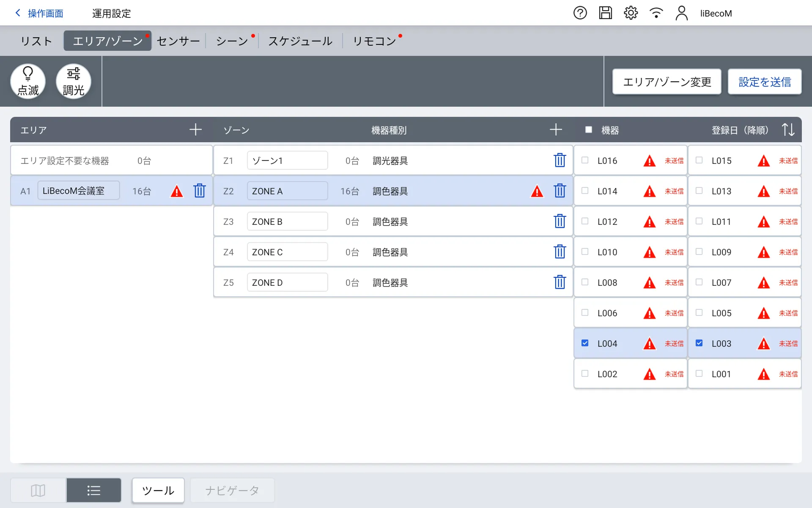Click the Wi-Fi status icon
812x508 pixels.
(x=656, y=13)
